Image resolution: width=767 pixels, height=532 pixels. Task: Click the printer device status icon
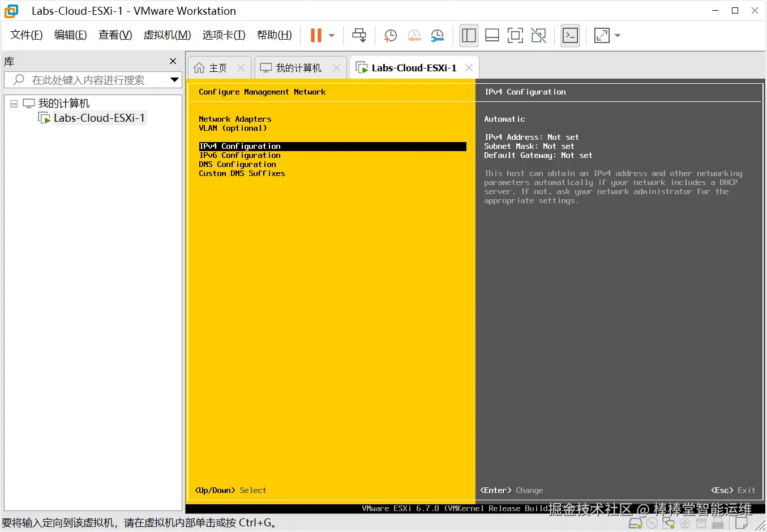pos(701,524)
